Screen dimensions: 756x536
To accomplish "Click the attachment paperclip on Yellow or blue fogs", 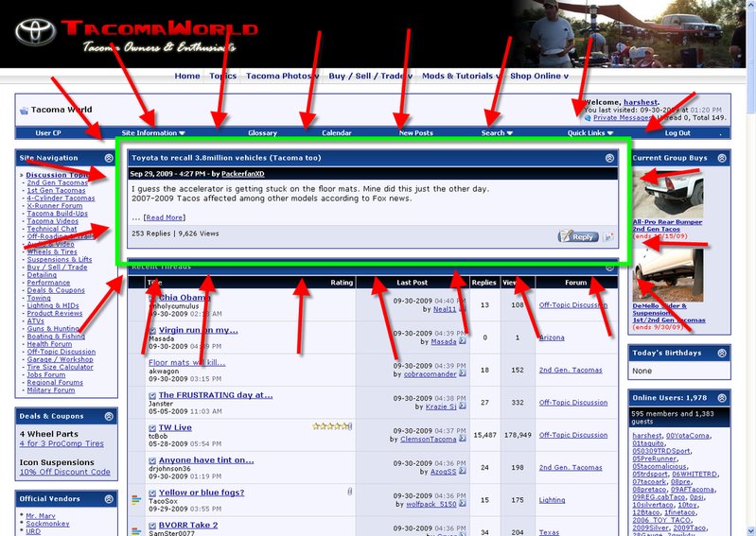I will [349, 492].
